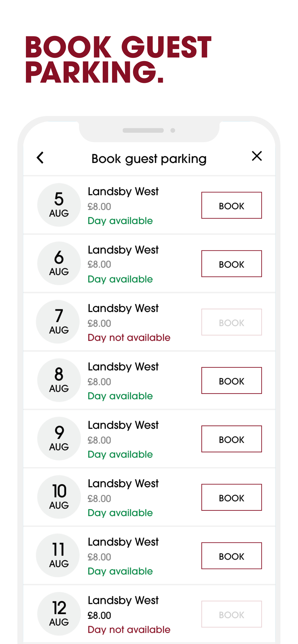
Task: Book parking for 9 Aug
Action: click(231, 439)
